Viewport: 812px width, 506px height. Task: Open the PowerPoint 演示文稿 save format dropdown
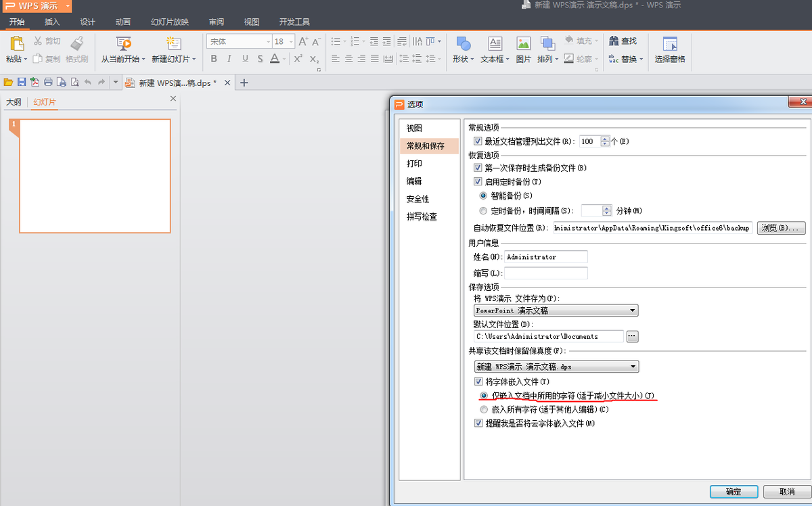[556, 310]
